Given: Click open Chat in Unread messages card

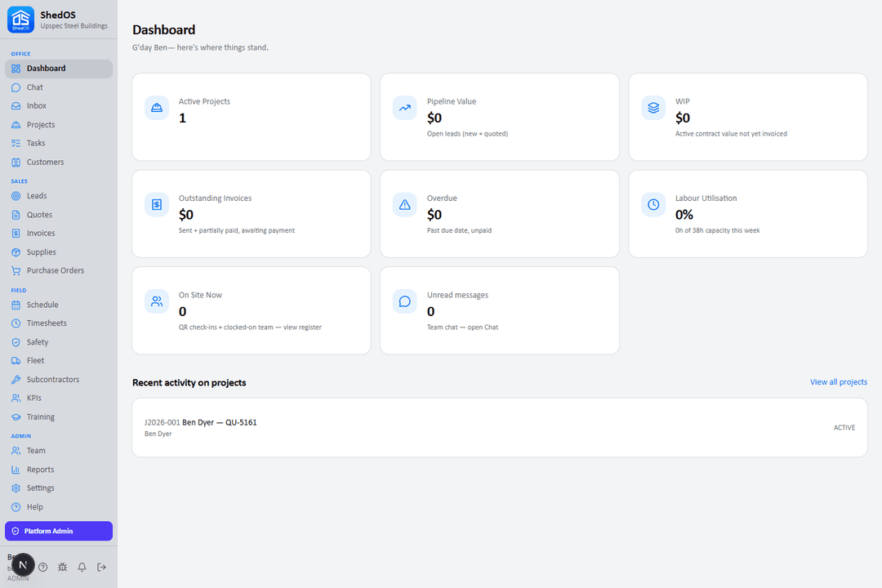Looking at the screenshot, I should [483, 327].
